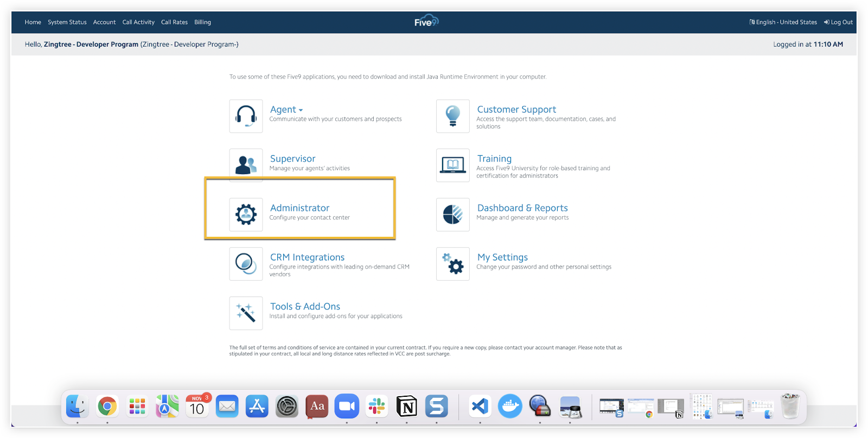Click 'Install and configure add-ons for your applications'
This screenshot has width=868, height=438.
click(x=336, y=317)
